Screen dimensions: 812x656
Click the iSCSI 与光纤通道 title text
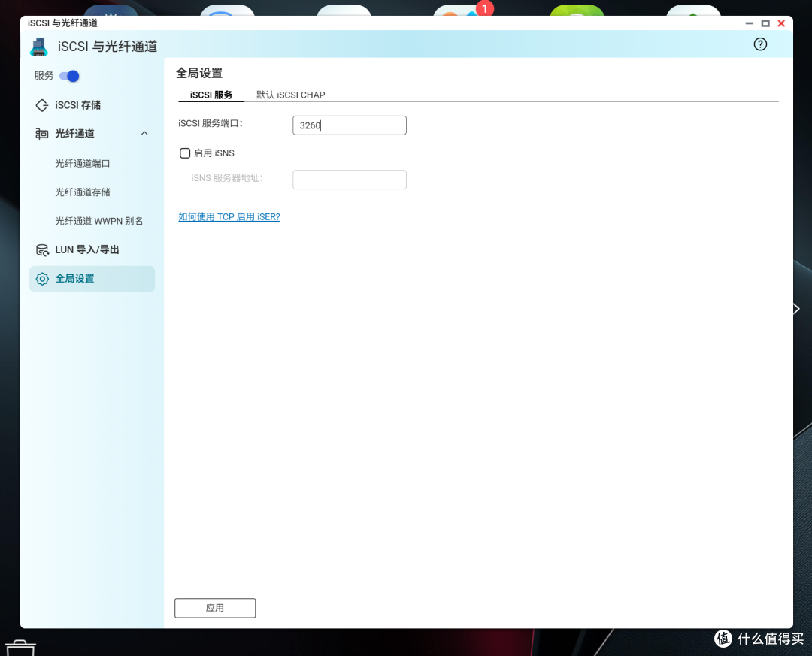point(108,47)
